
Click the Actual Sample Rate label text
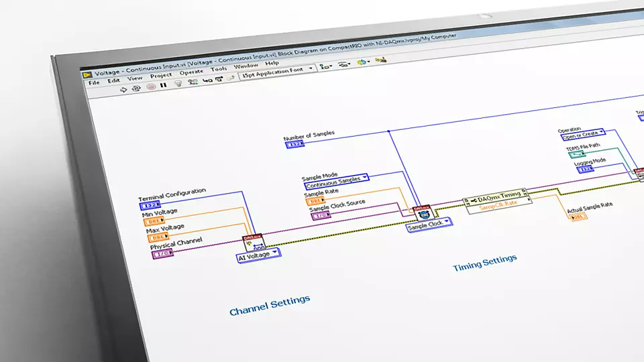point(590,206)
